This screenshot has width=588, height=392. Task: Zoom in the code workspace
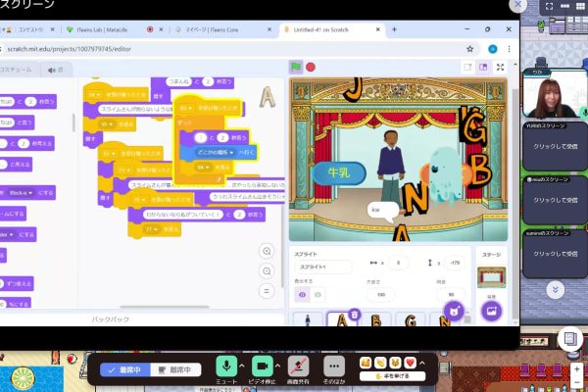(267, 251)
